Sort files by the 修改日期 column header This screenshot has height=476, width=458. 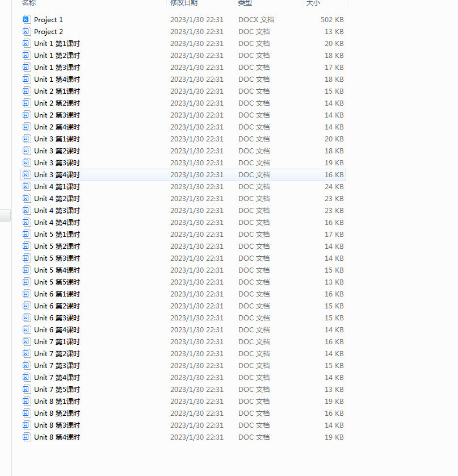point(184,3)
